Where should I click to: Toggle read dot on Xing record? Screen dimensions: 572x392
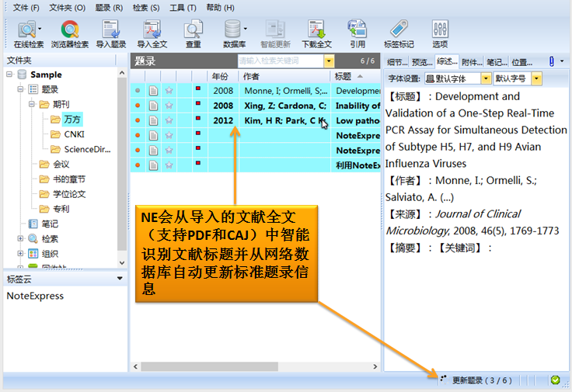pos(138,106)
